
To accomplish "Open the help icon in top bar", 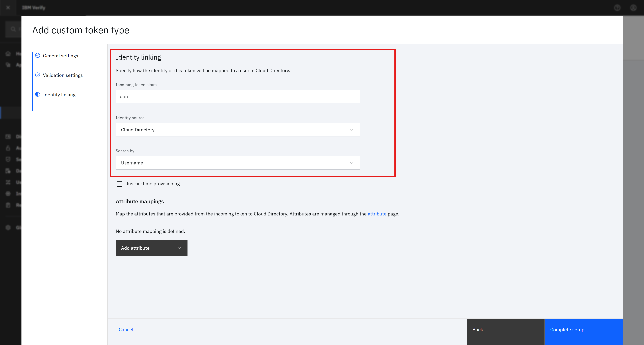I will click(617, 8).
